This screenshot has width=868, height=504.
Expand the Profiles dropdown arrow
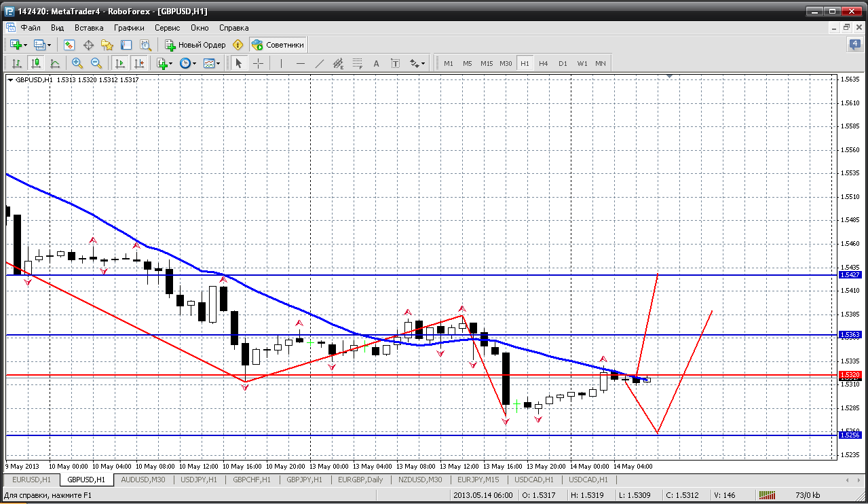pos(49,45)
